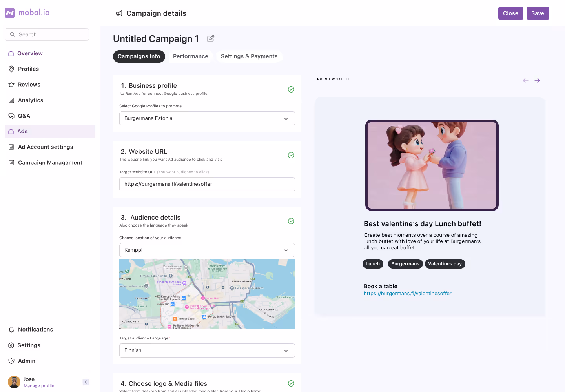Open the Burgermans Estonia profile dropdown

pos(207,118)
